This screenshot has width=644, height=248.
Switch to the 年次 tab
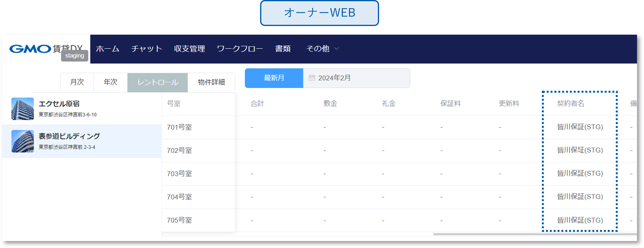[x=111, y=82]
